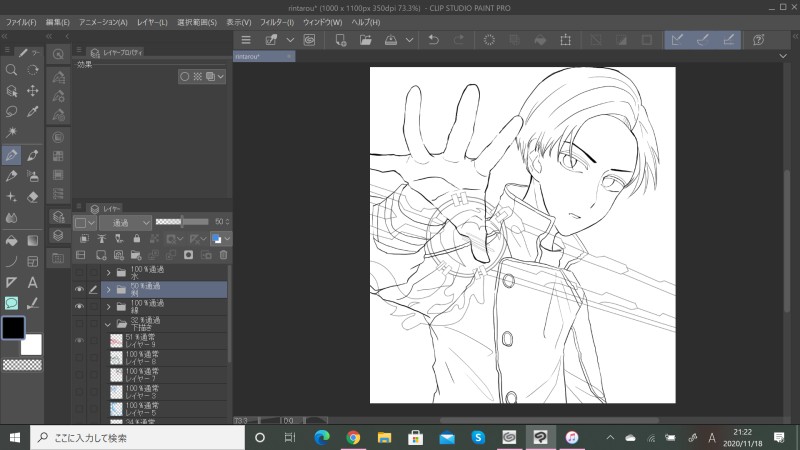Activate the Fill bucket tool
The width and height of the screenshot is (800, 450).
click(11, 240)
